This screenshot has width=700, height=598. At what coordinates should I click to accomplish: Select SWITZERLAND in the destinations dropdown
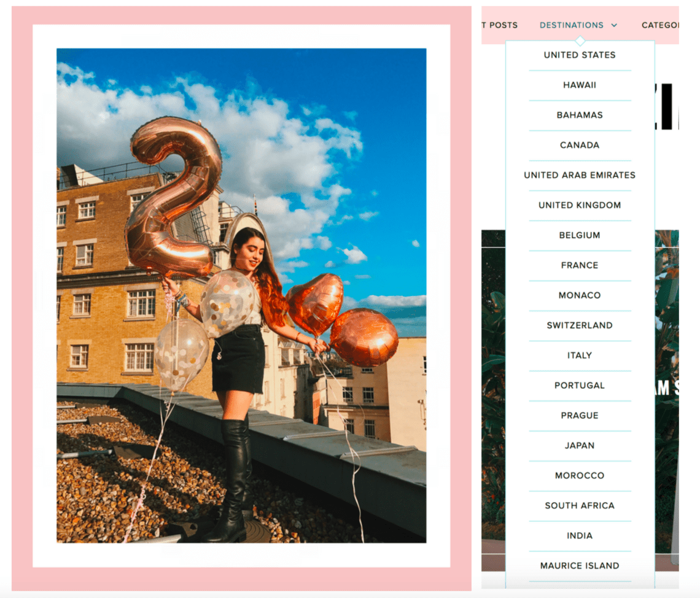pos(579,325)
